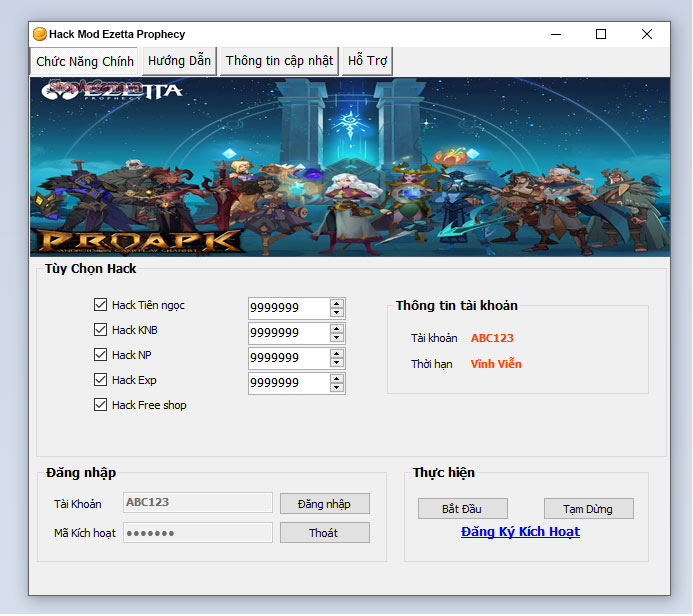
Task: Open the Hướng Dẫn tab
Action: [179, 61]
